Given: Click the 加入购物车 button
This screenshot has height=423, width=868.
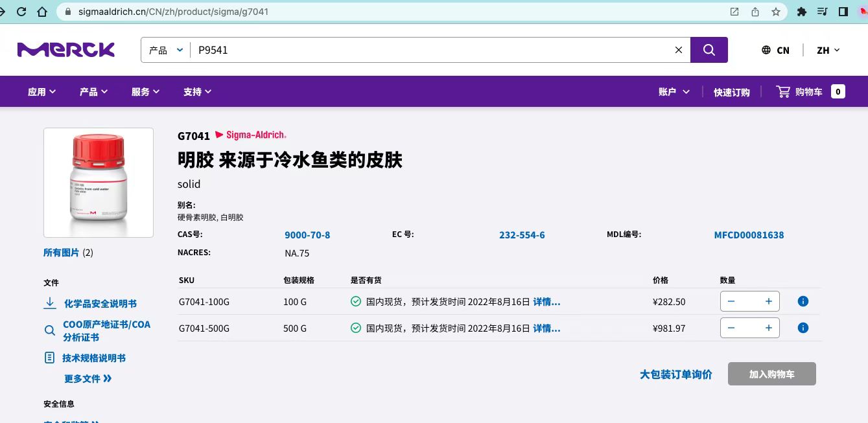Looking at the screenshot, I should [x=771, y=374].
